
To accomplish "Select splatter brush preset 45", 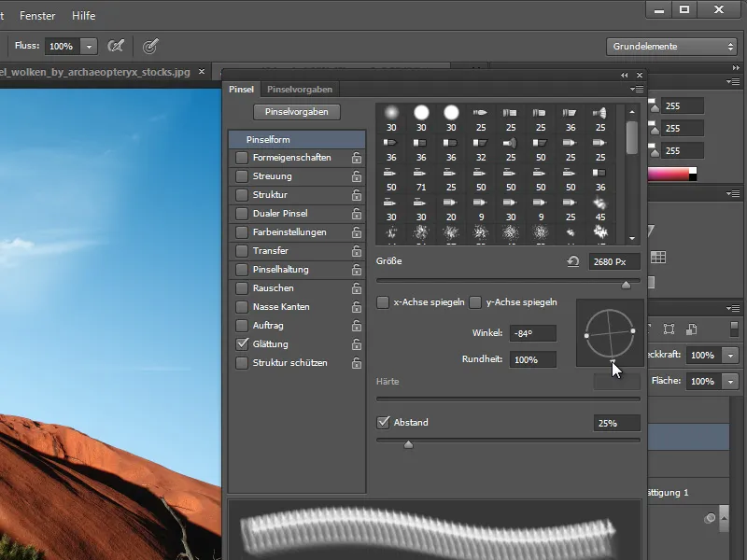I will (x=600, y=209).
